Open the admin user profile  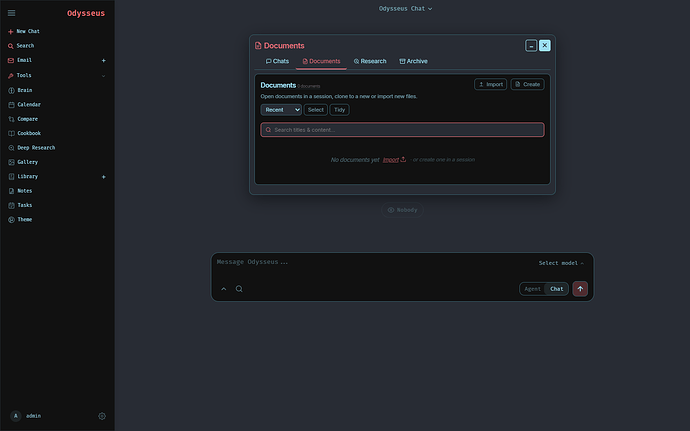tap(26, 416)
